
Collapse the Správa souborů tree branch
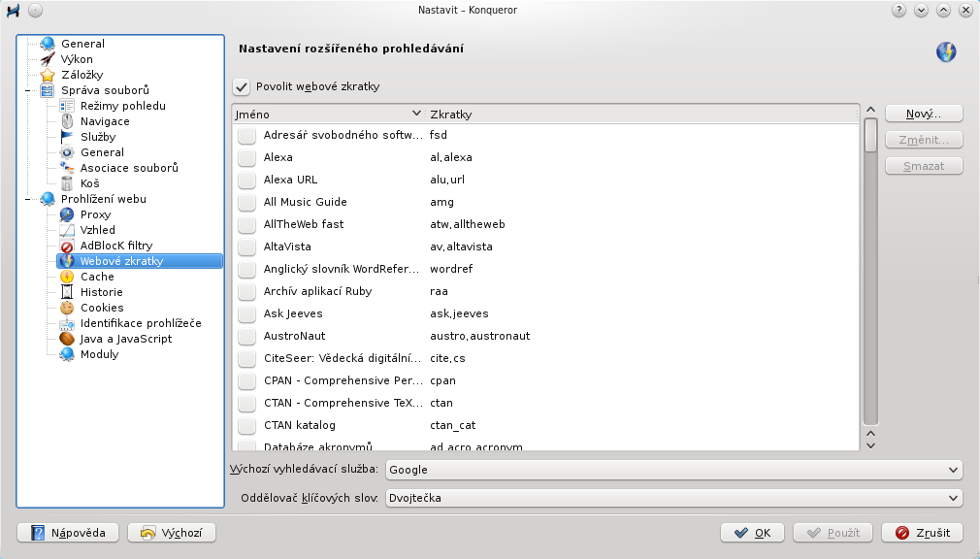click(x=27, y=90)
